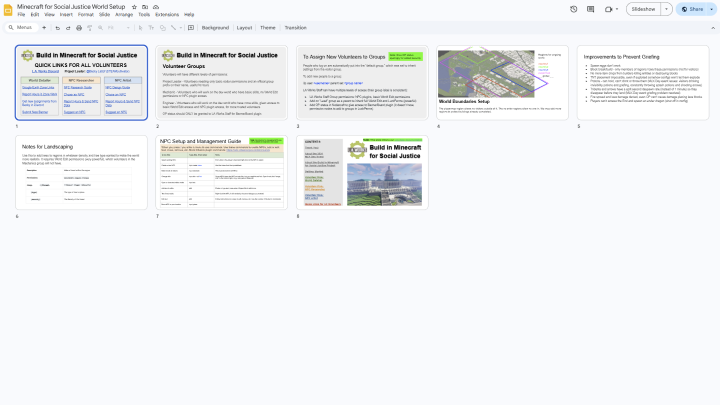This screenshot has height=405, width=720.
Task: Open the camera meeting dropdown arrow
Action: pyautogui.click(x=617, y=9)
